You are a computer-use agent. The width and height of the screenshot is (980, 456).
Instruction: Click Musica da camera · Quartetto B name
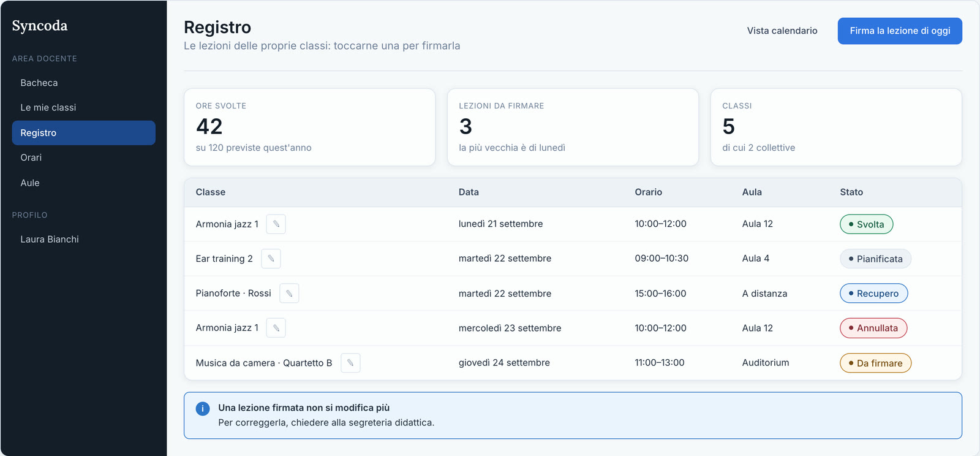(264, 363)
